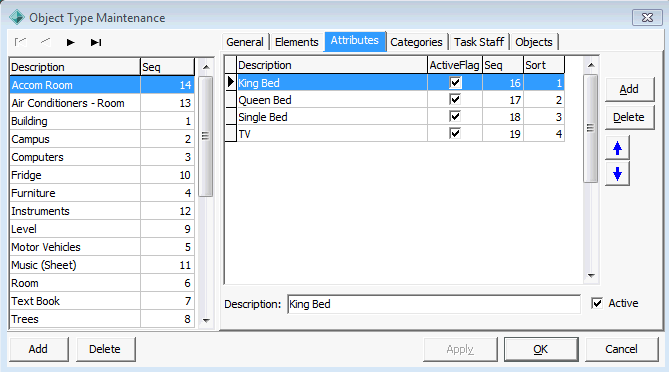
Task: Sort object types by Description column header
Action: tap(75, 67)
